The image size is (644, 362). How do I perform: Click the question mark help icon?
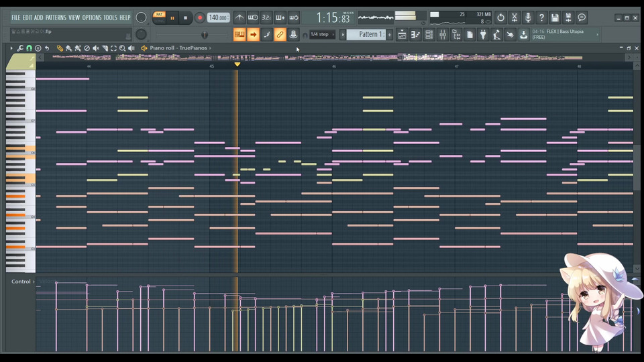coord(541,17)
